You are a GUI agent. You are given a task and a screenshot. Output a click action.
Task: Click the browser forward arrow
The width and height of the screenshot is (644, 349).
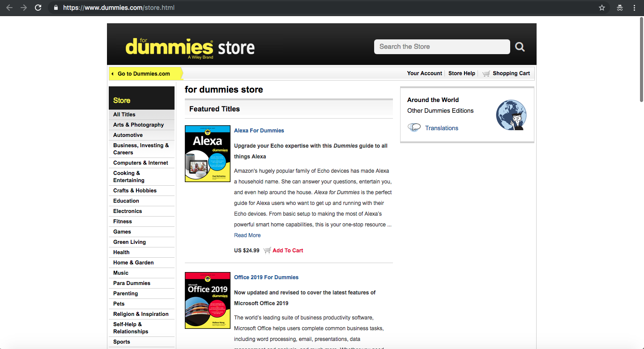pos(24,8)
